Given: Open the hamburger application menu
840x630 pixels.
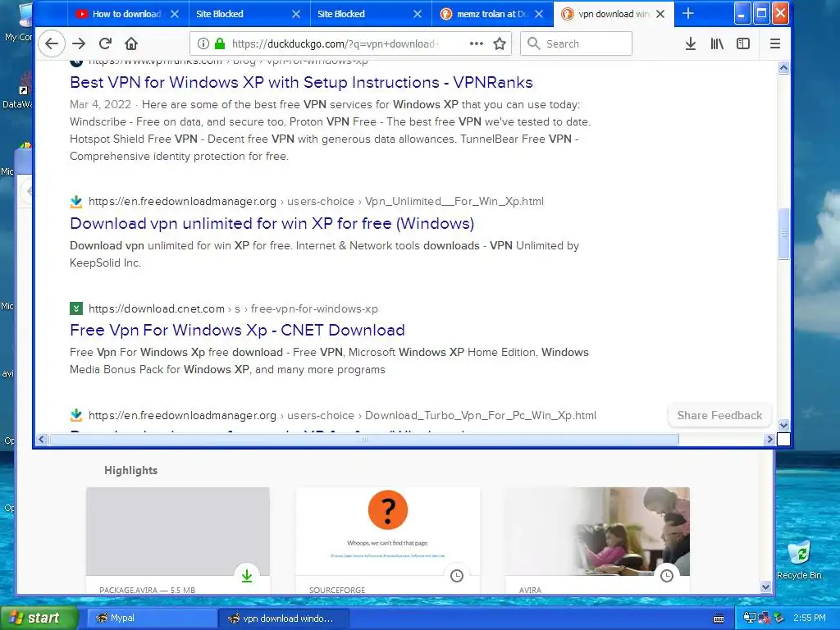Looking at the screenshot, I should click(774, 44).
